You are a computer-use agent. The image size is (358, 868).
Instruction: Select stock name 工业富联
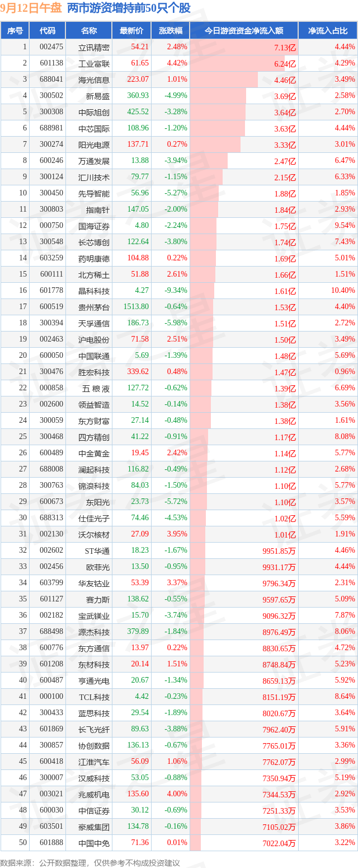pyautogui.click(x=94, y=64)
